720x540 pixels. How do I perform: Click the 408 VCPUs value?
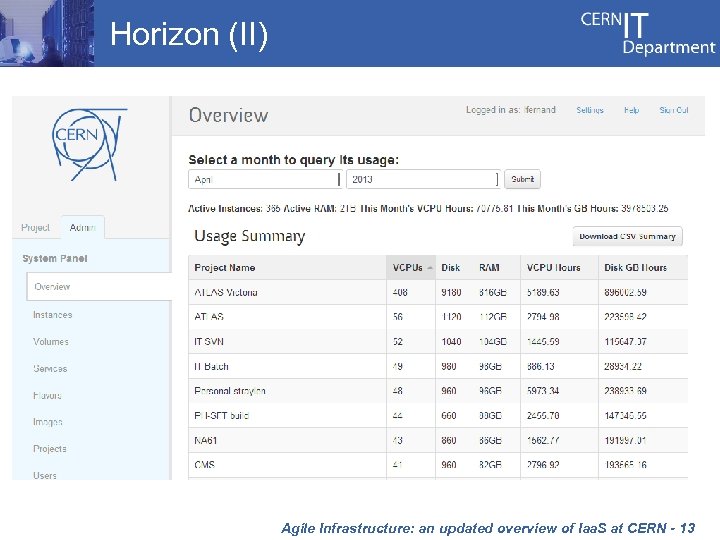tap(400, 292)
